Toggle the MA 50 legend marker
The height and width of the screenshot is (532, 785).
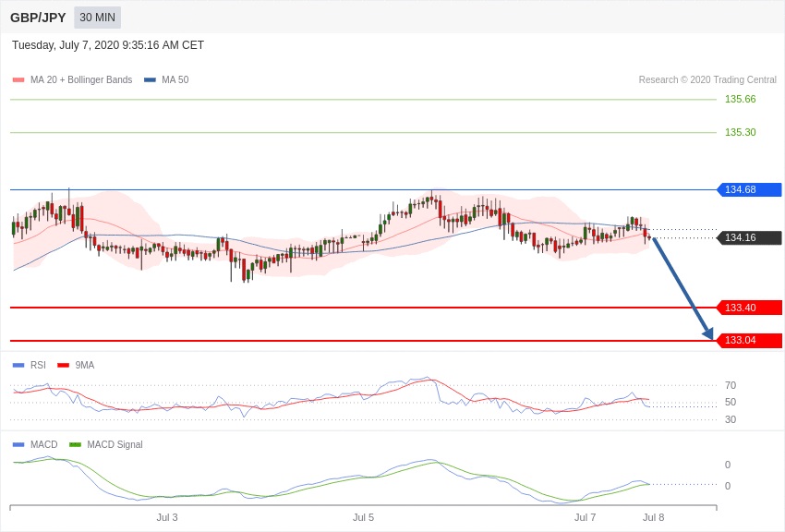[150, 80]
